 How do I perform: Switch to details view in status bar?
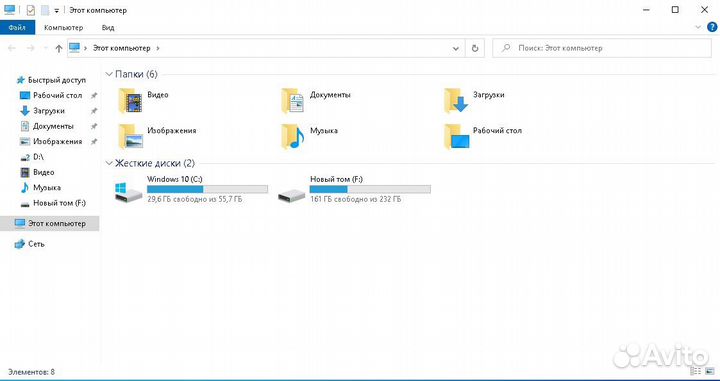(695, 371)
